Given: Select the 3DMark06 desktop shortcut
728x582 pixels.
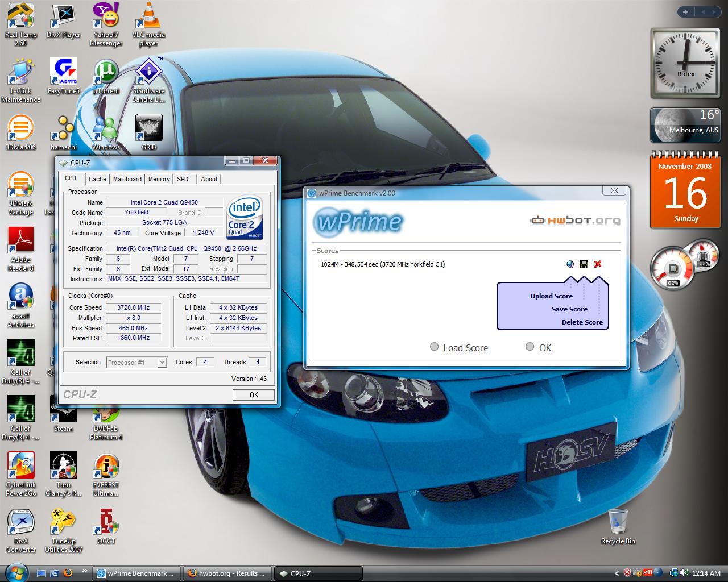Looking at the screenshot, I should pyautogui.click(x=20, y=133).
